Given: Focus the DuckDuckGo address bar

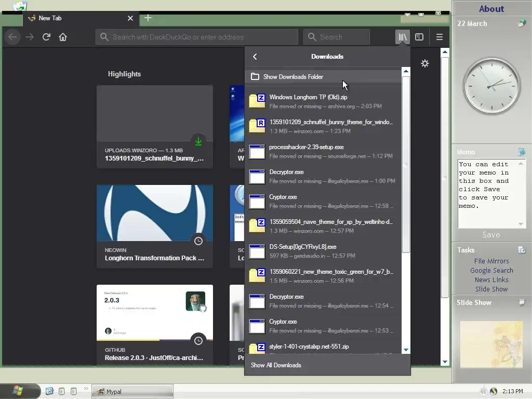Looking at the screenshot, I should (197, 37).
